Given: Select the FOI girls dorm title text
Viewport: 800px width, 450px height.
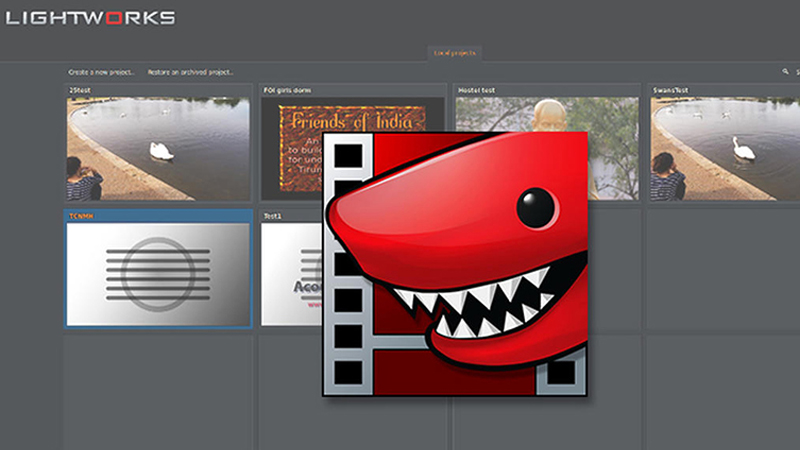Looking at the screenshot, I should 287,90.
